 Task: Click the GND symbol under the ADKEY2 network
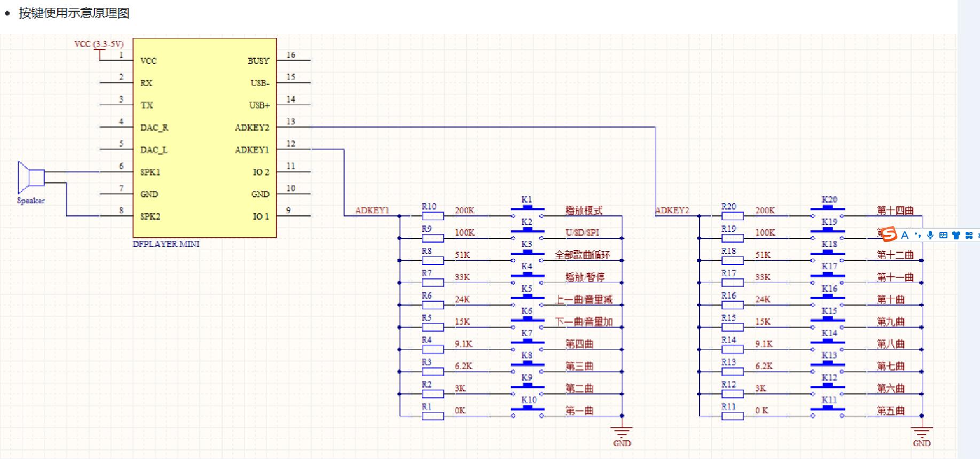[922, 435]
